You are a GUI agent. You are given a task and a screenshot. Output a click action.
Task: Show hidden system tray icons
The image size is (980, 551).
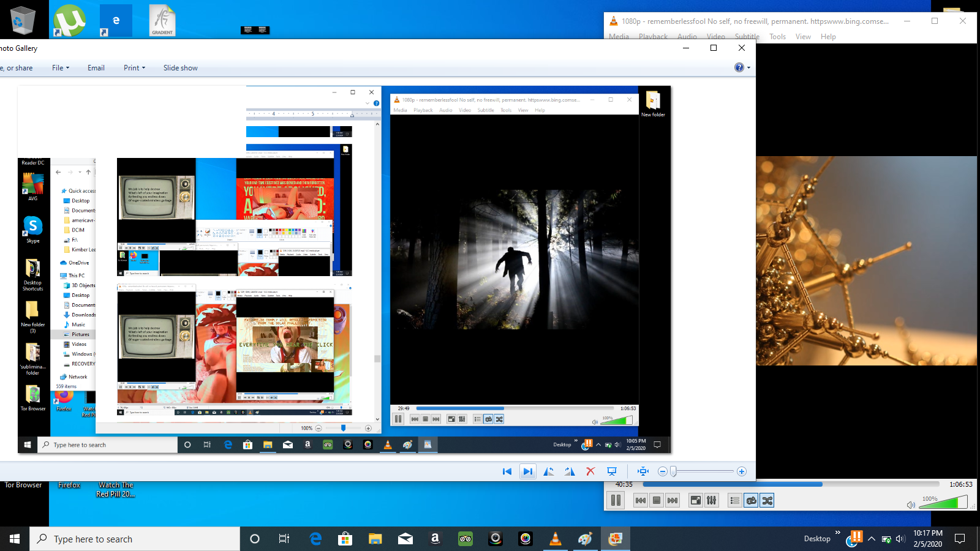pos(871,539)
